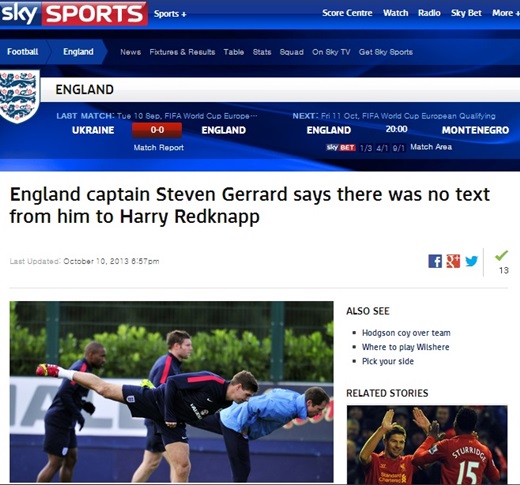The image size is (520, 485).
Task: Select the Squad tab
Action: coord(292,52)
